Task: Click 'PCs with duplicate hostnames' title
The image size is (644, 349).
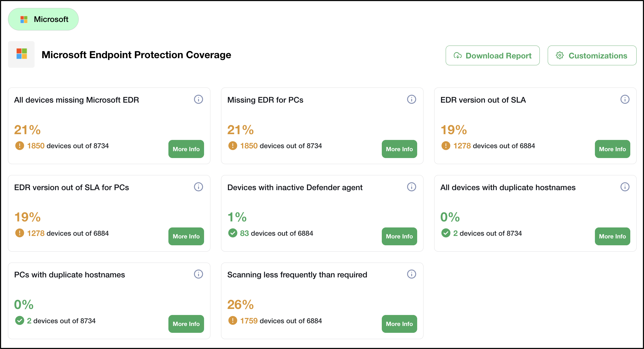Action: coord(69,275)
